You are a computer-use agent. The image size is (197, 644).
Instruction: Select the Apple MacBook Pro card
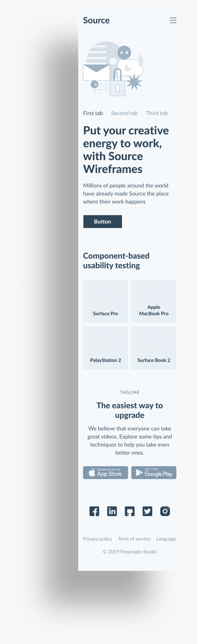coord(154,301)
